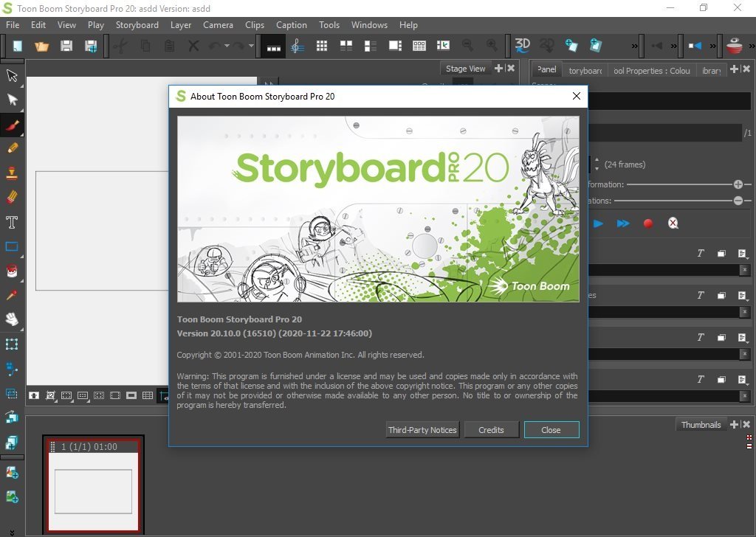Viewport: 756px width, 537px height.
Task: Expand the undo history dropdown arrow
Action: coord(227,46)
